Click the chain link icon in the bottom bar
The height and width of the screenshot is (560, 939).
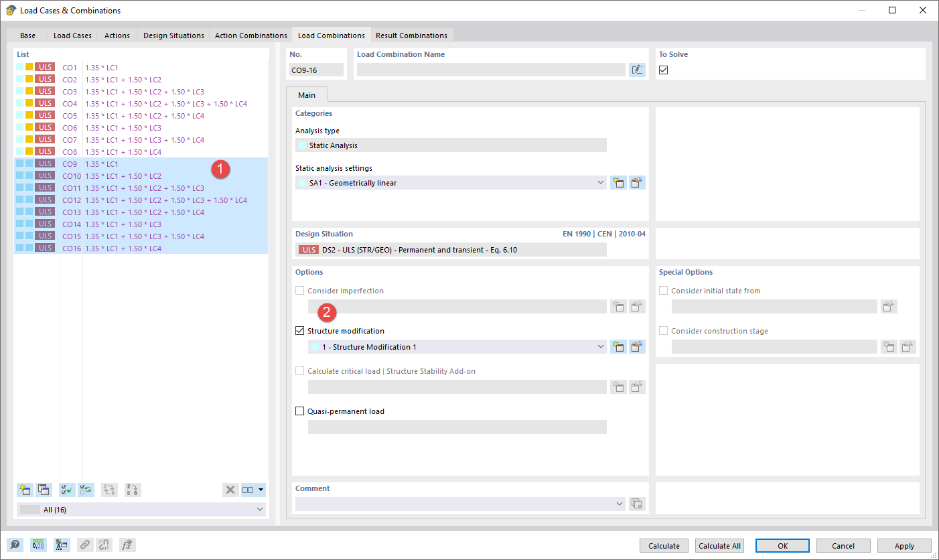[84, 545]
